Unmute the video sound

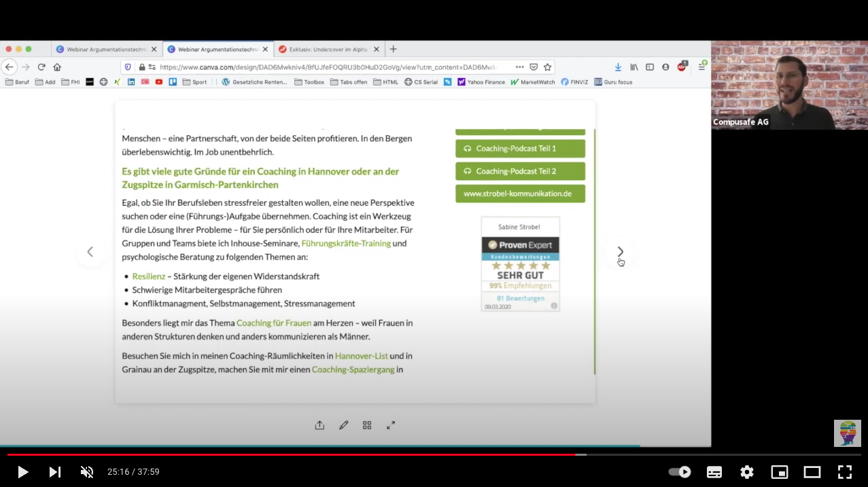tap(87, 472)
